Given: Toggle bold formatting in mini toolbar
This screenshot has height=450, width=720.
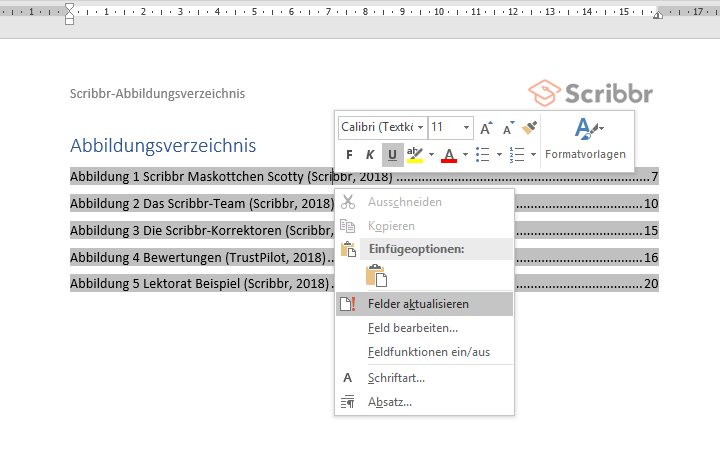Looking at the screenshot, I should [349, 155].
